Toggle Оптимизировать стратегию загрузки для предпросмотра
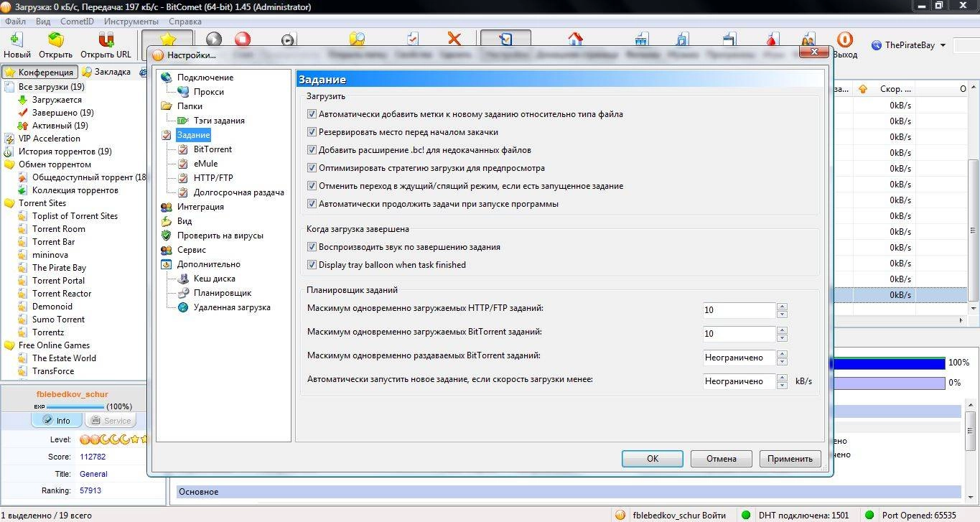The image size is (980, 522). click(312, 168)
